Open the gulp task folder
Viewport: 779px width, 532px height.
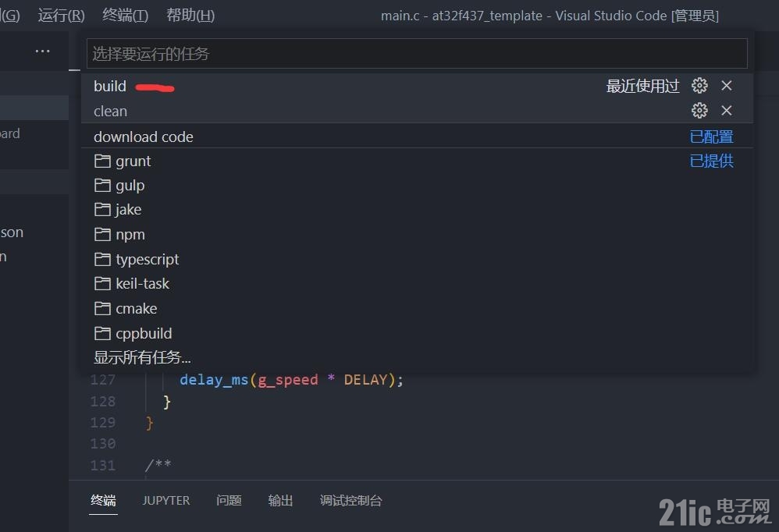[x=417, y=186]
